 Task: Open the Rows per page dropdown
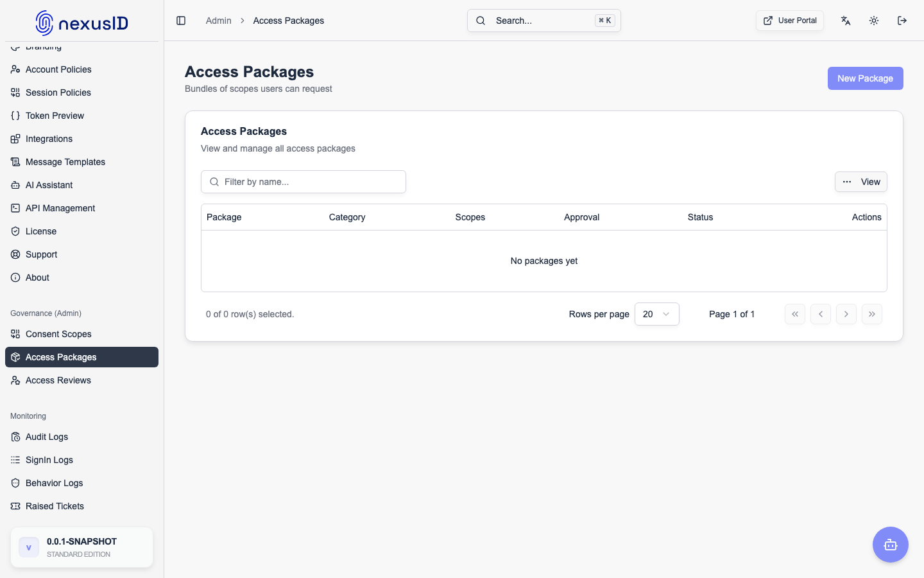click(657, 314)
